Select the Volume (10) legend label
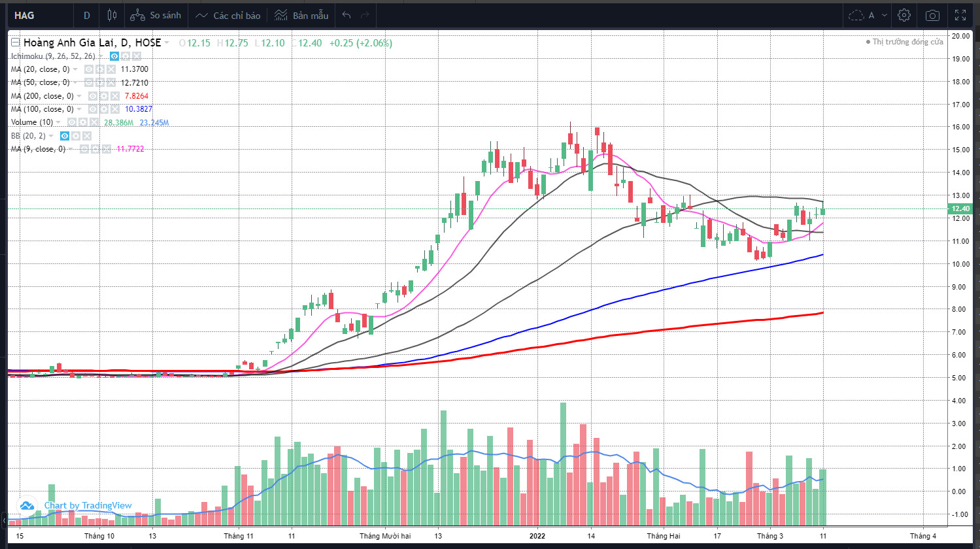 pyautogui.click(x=32, y=122)
